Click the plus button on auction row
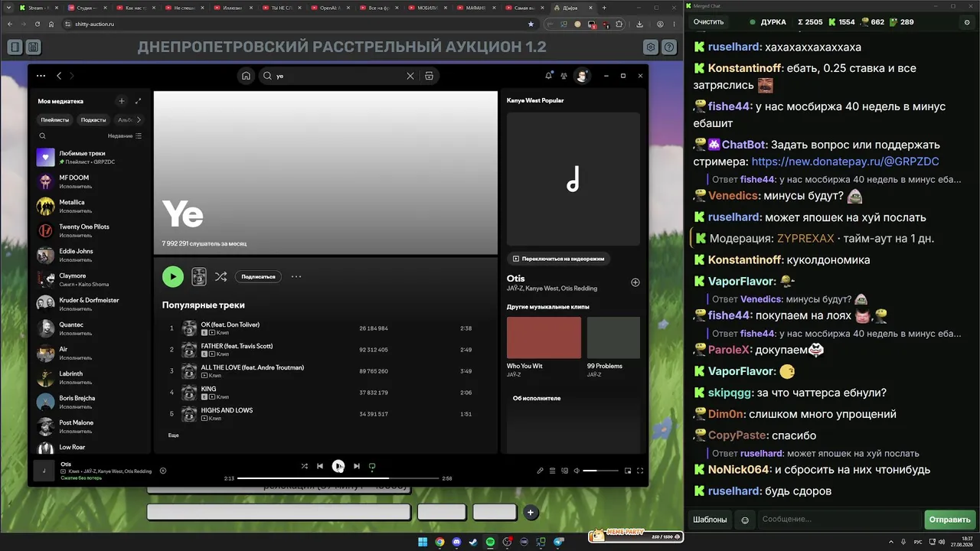Screen dimensions: 980x551 pos(531,513)
